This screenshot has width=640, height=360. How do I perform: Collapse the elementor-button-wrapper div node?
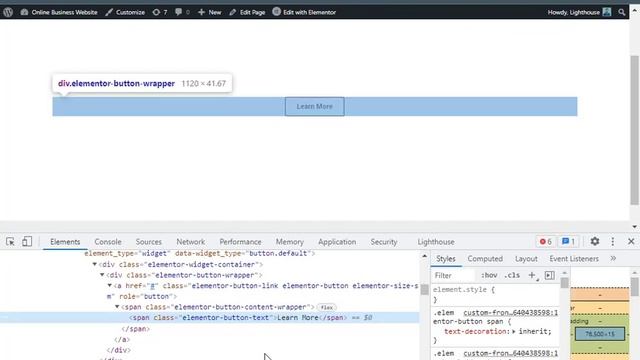coord(102,275)
